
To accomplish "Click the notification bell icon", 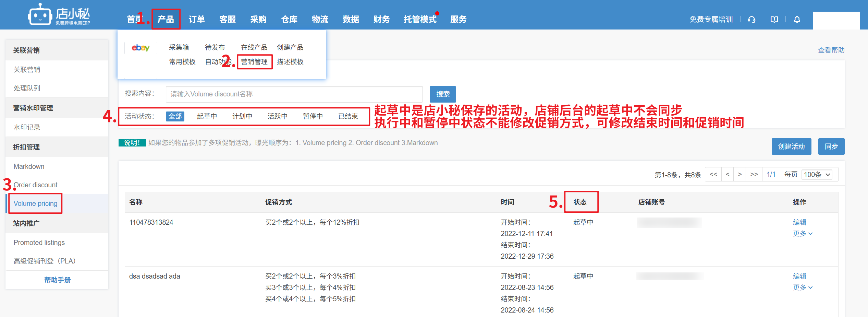I will click(797, 20).
